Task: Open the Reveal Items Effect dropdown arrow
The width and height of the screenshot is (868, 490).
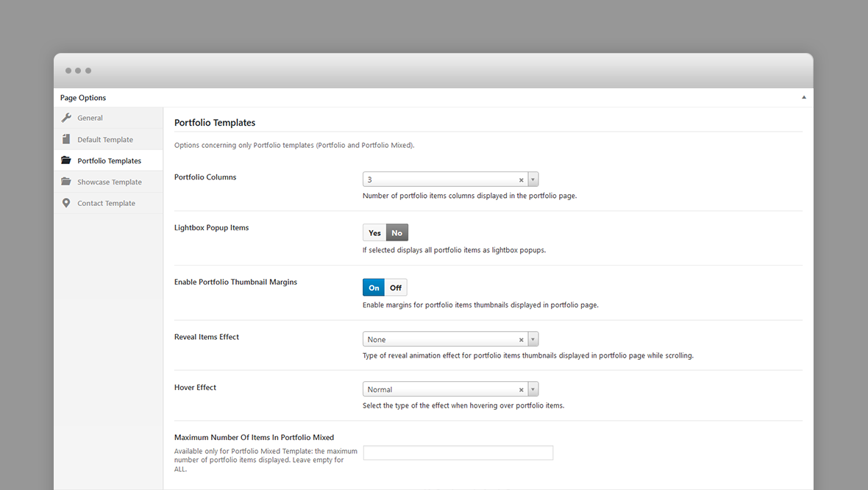Action: point(533,339)
